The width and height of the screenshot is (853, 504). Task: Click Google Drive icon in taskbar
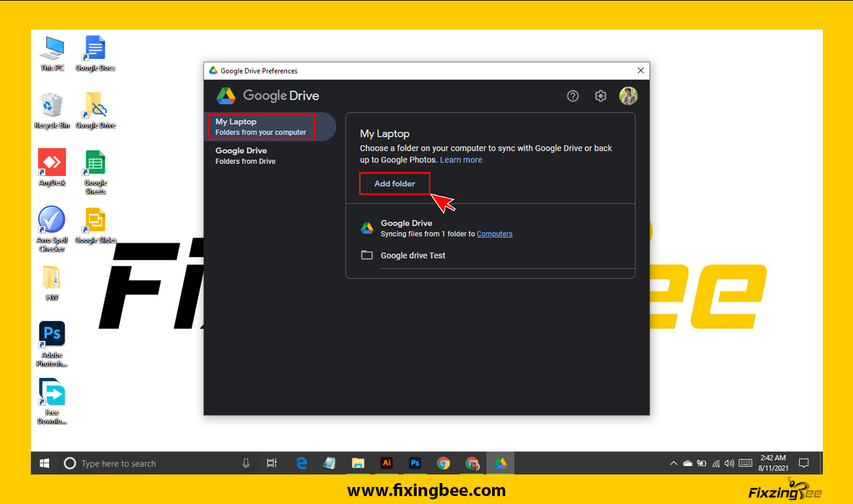pos(500,463)
